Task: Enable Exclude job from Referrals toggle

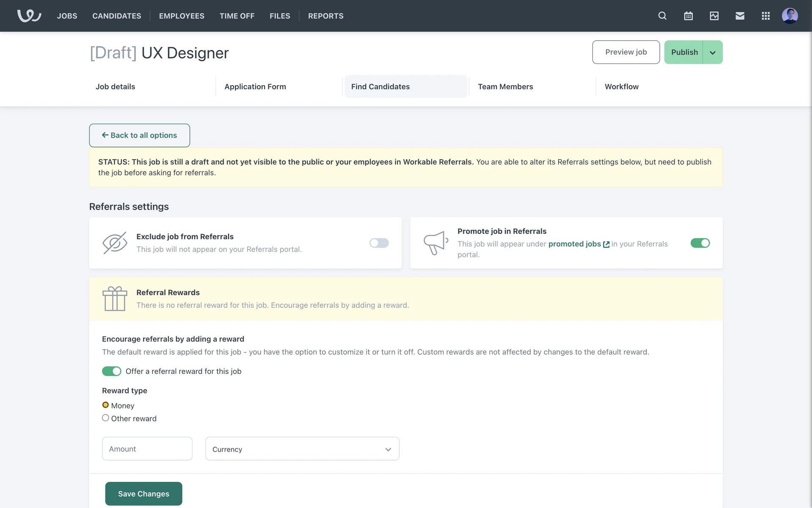Action: click(x=379, y=243)
